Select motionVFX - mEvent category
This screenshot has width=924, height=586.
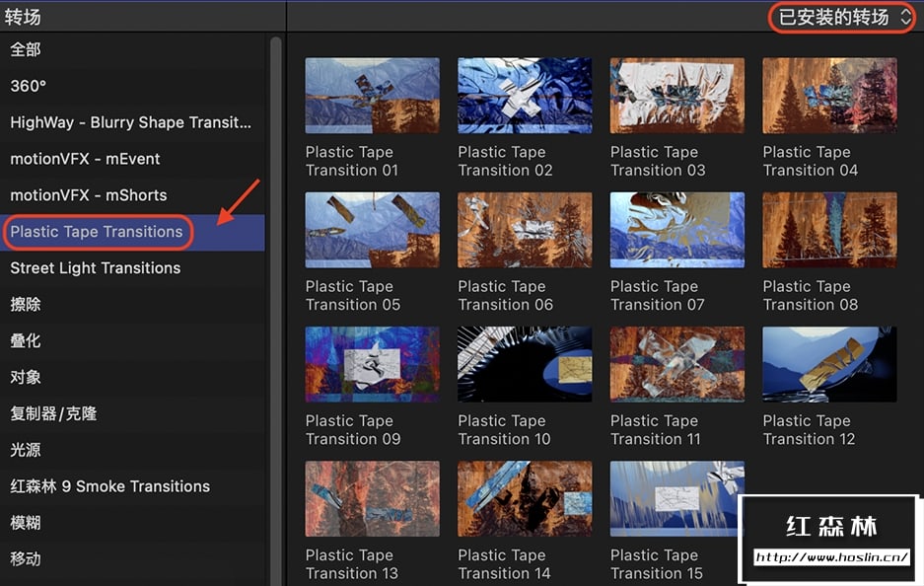132,159
